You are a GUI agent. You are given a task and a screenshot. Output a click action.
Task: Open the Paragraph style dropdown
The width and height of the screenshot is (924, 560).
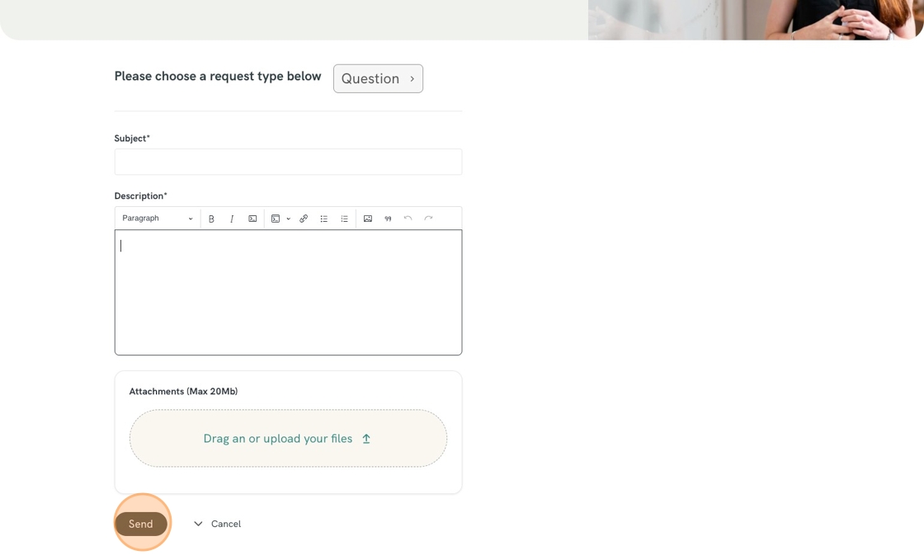pyautogui.click(x=157, y=219)
